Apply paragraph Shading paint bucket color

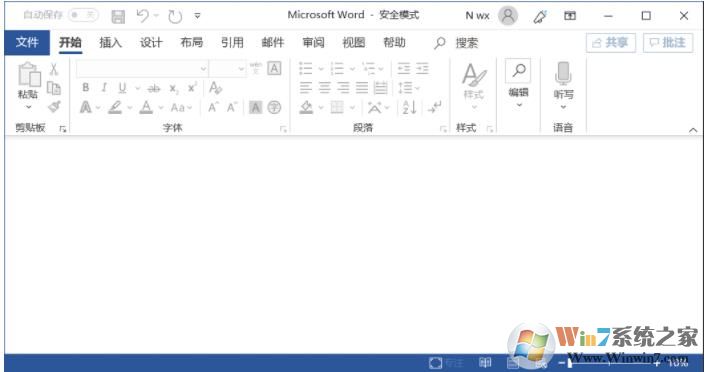(306, 108)
